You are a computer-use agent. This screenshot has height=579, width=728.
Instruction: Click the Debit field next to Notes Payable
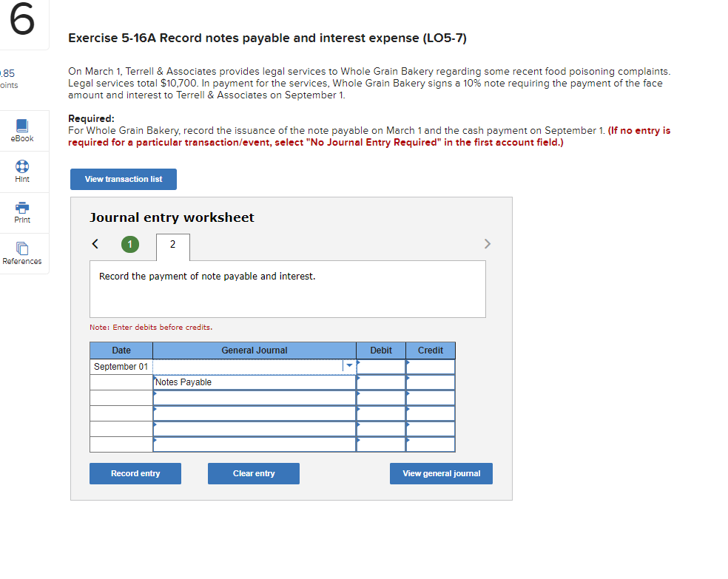pyautogui.click(x=380, y=382)
